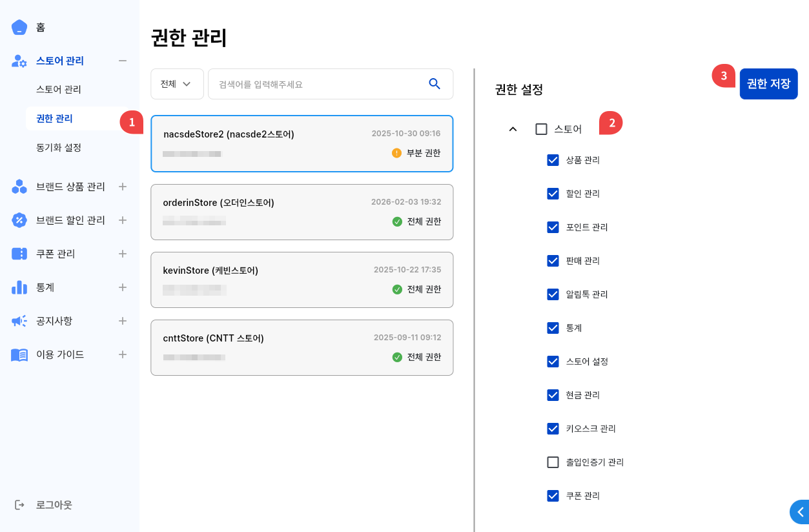The height and width of the screenshot is (532, 809).
Task: Click 전체 권한 text on orderinStore card
Action: click(424, 221)
